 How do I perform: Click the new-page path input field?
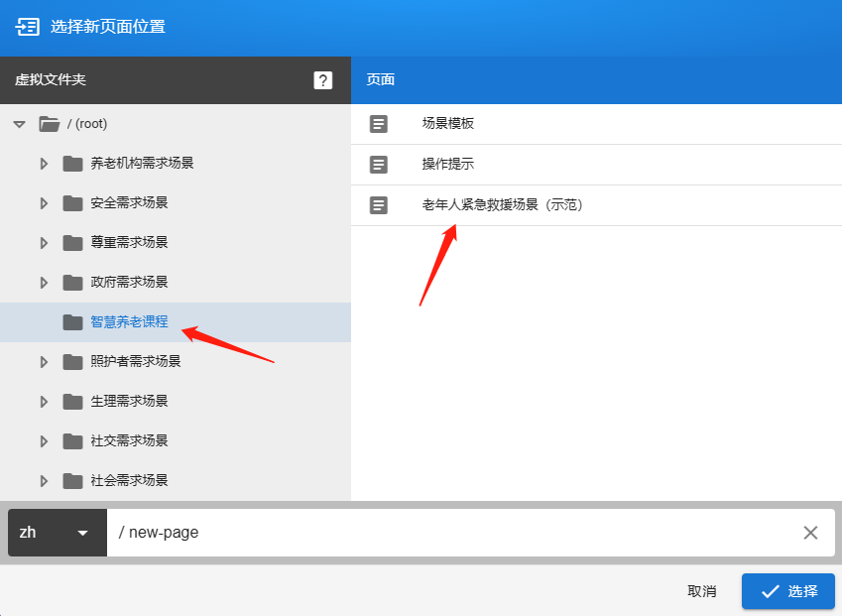(x=446, y=533)
